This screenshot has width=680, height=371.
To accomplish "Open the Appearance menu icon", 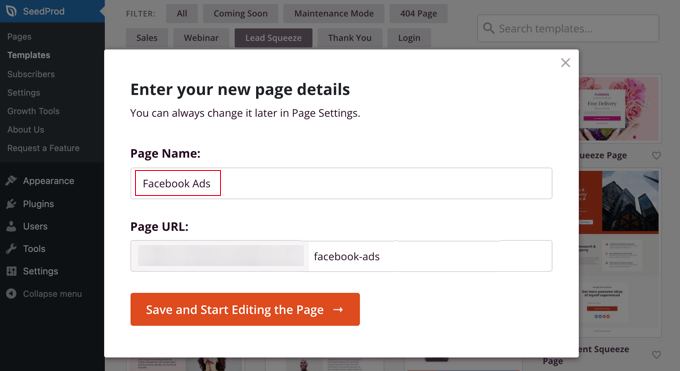I will click(11, 181).
